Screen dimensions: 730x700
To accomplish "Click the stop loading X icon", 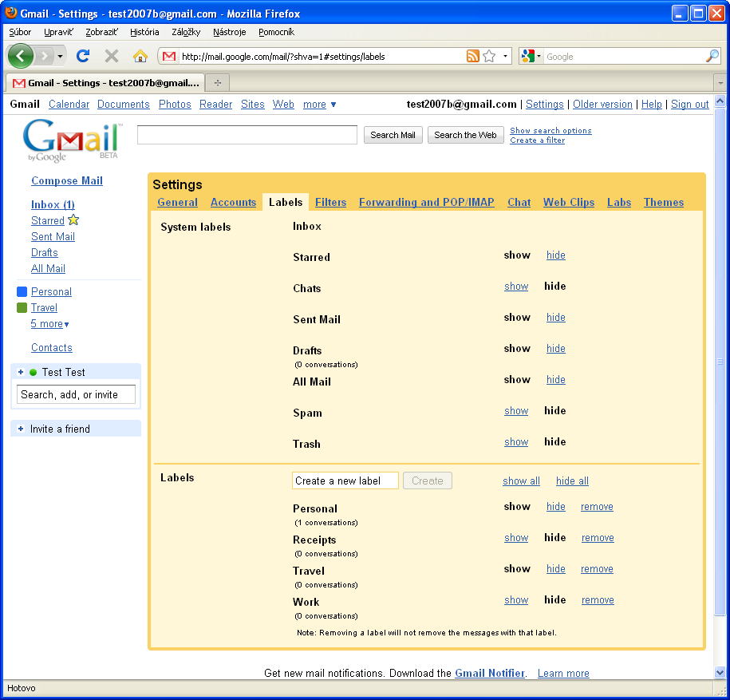I will pos(111,57).
